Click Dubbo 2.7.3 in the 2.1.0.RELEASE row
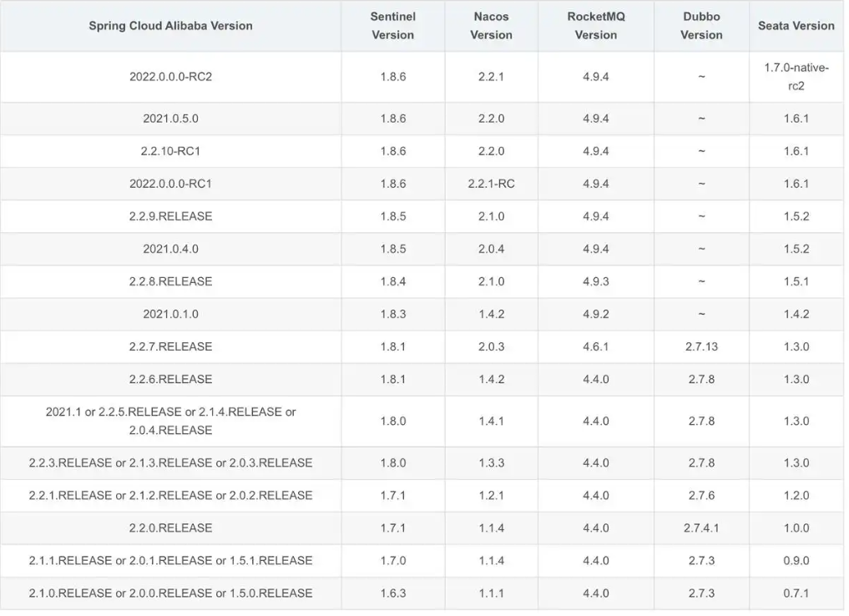This screenshot has height=616, width=849. 701,593
